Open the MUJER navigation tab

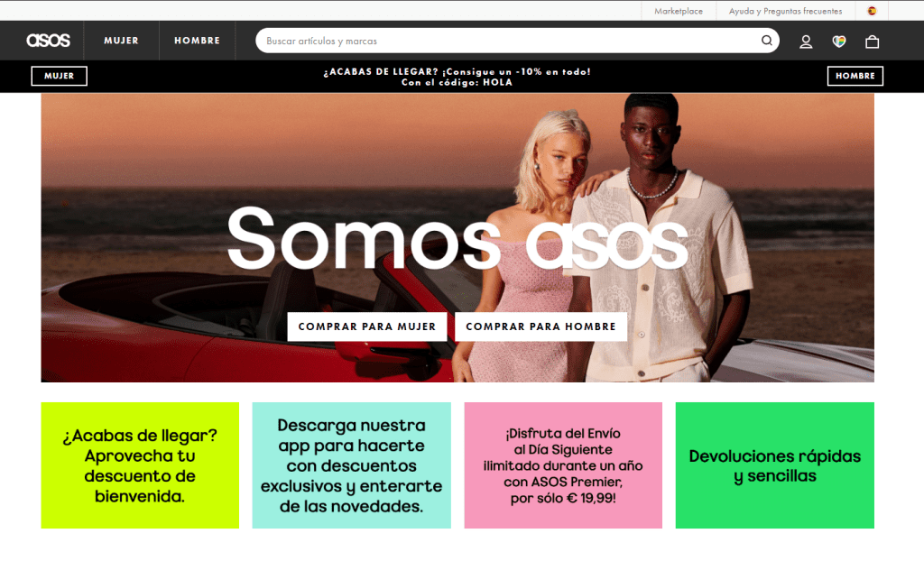tap(122, 41)
